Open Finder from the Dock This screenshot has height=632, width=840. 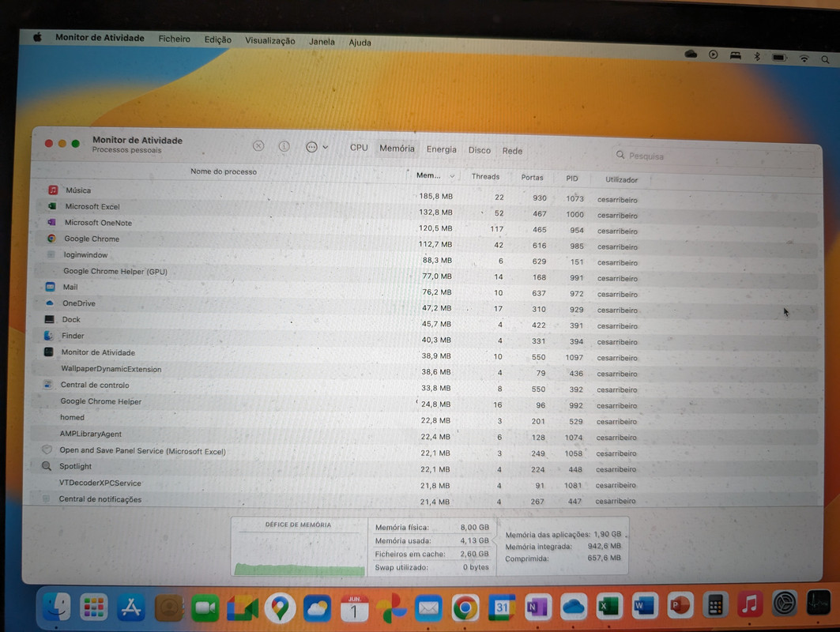point(57,607)
